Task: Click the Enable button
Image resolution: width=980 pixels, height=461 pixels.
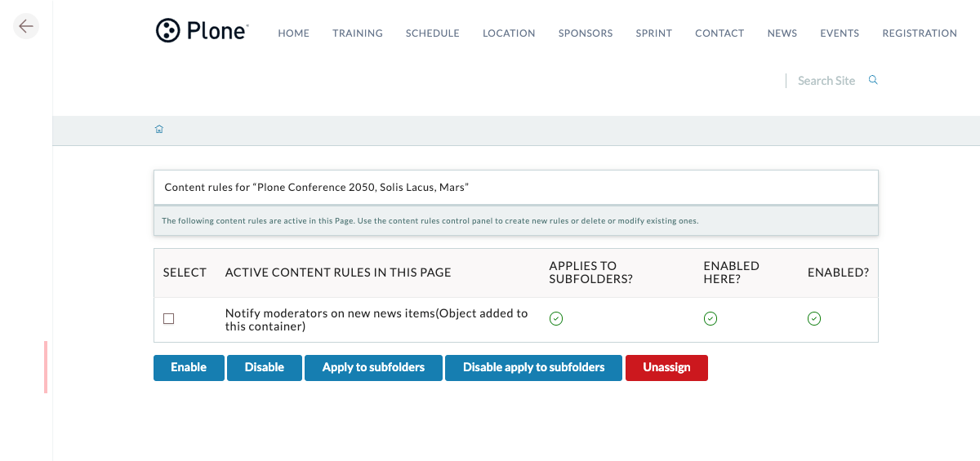Action: pos(189,367)
